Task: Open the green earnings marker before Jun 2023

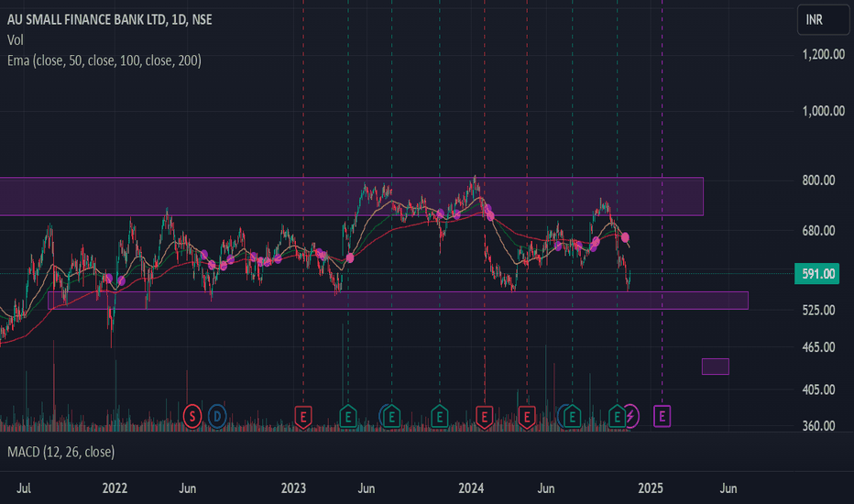Action: (x=348, y=417)
